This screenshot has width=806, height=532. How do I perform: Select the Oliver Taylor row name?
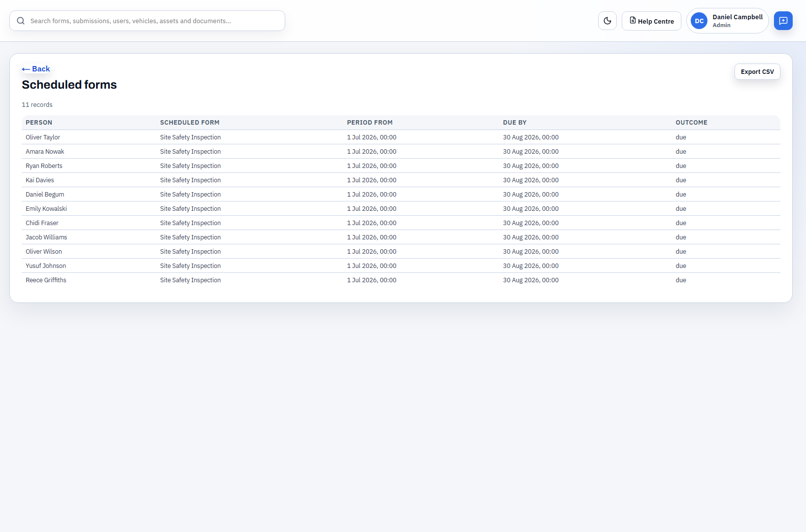pyautogui.click(x=43, y=137)
